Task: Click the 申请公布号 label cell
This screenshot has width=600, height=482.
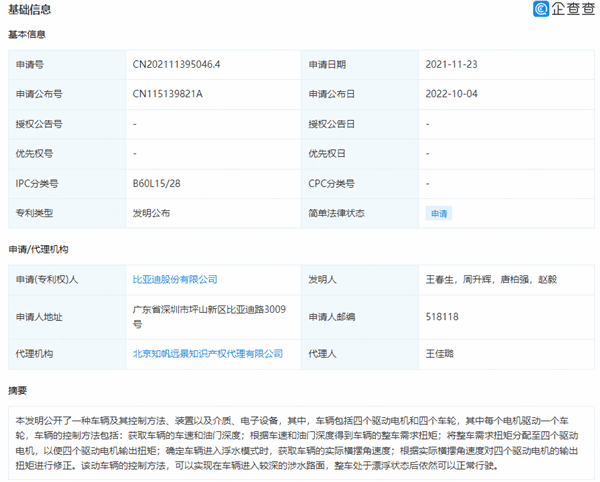Action: pyautogui.click(x=67, y=94)
